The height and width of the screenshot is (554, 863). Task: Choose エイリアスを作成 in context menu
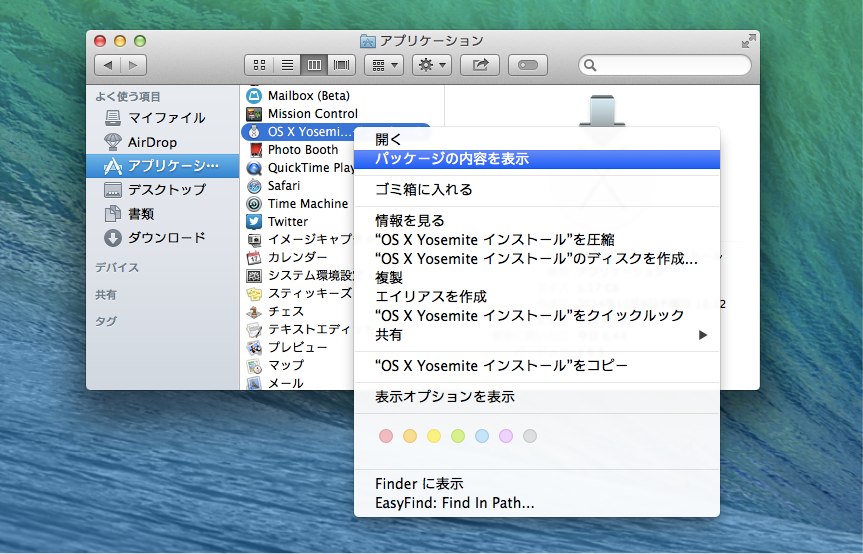(537, 297)
